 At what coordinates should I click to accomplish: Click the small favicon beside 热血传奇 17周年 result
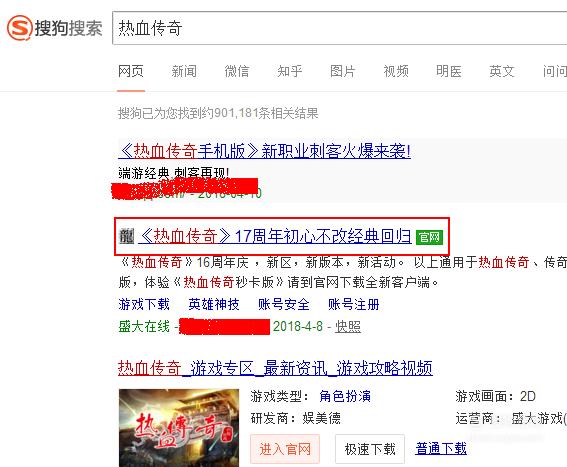(x=127, y=236)
